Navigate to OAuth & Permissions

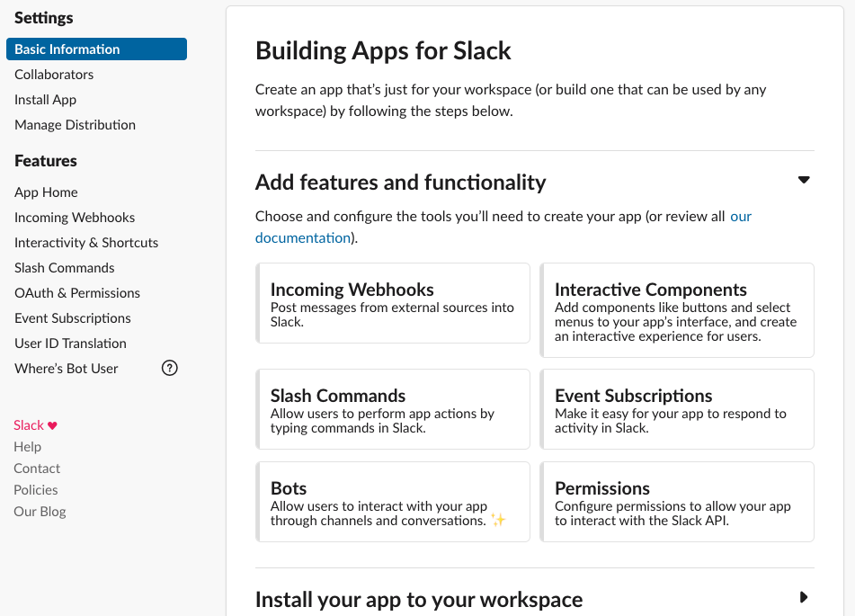[x=77, y=293]
